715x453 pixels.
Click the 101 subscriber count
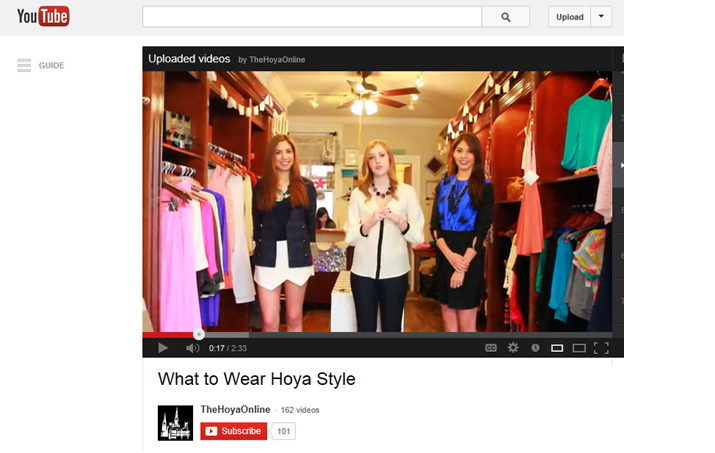click(284, 431)
